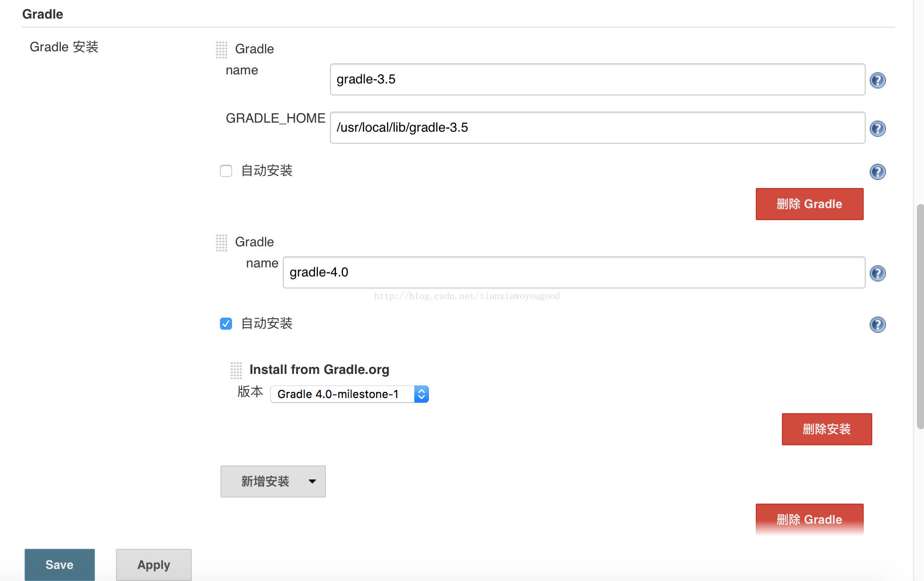Viewport: 924px width, 581px height.
Task: Open help for first 自动安装 checkbox
Action: click(877, 172)
